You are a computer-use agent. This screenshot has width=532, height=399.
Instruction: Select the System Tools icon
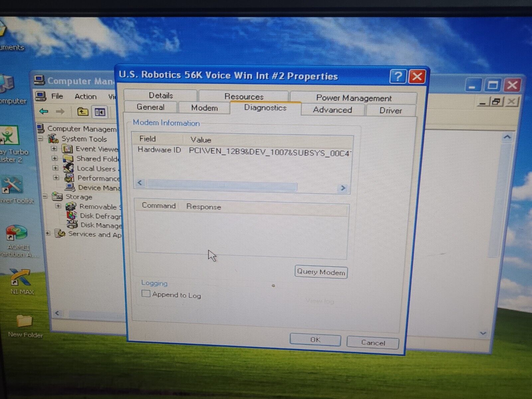pos(54,138)
